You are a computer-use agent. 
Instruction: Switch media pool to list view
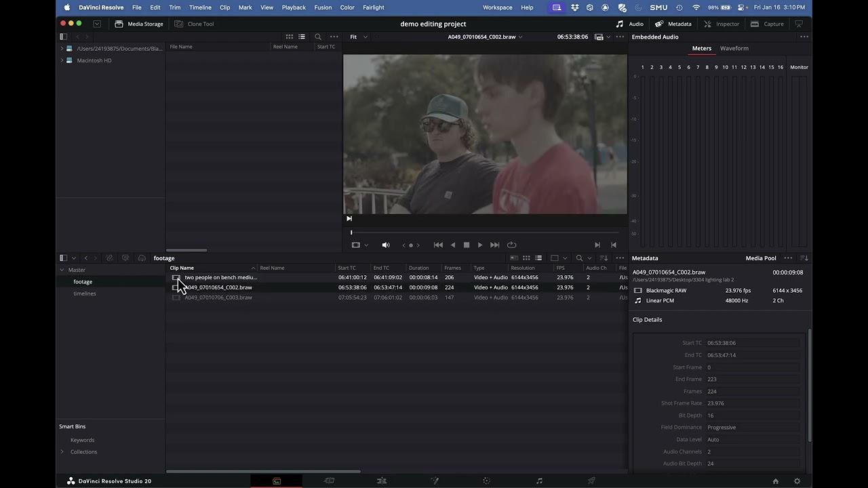[538, 258]
